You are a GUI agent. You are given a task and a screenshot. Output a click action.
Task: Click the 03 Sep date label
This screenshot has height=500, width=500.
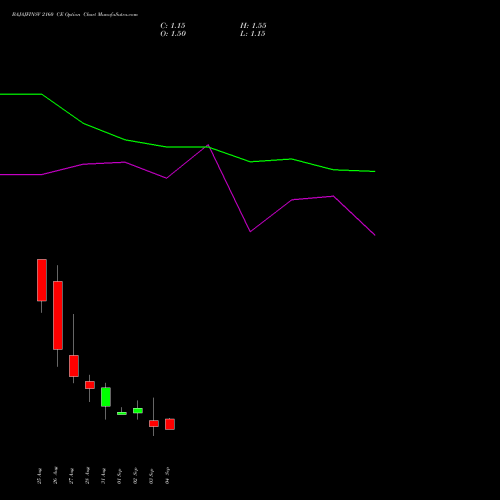[151, 476]
